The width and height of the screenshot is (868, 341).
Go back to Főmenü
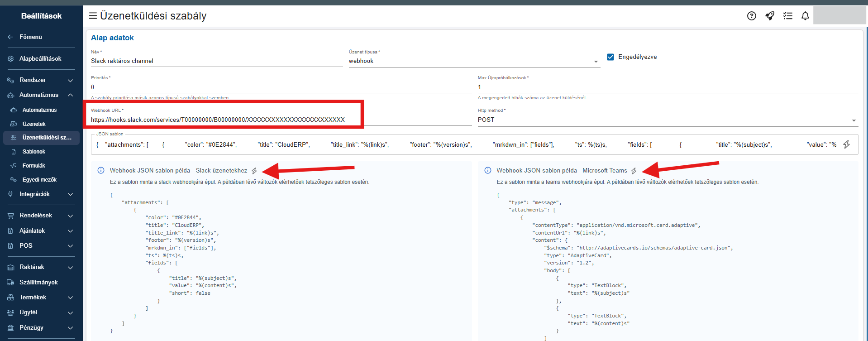(x=30, y=37)
